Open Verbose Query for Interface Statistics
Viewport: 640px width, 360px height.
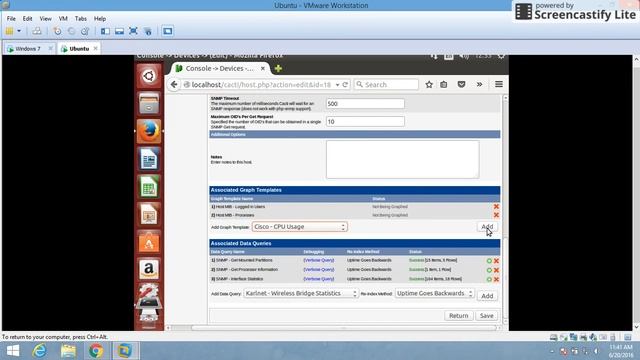(319, 279)
